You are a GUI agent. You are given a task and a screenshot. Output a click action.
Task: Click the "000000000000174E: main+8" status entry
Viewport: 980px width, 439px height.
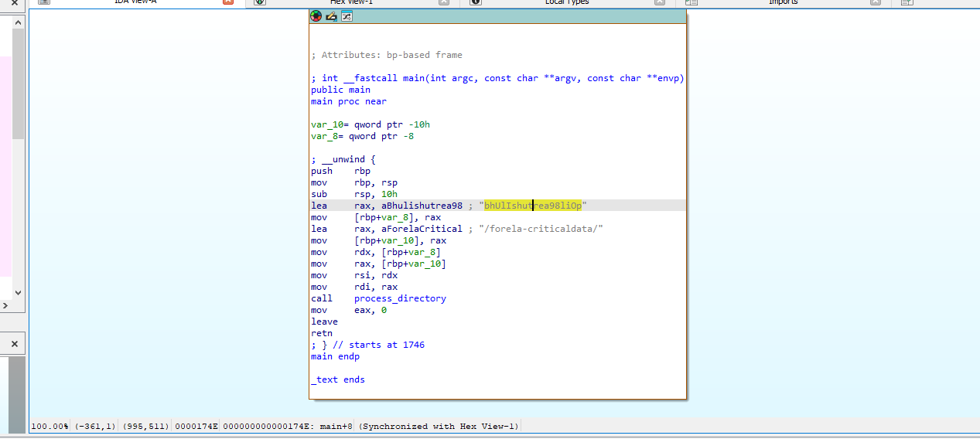coord(289,426)
